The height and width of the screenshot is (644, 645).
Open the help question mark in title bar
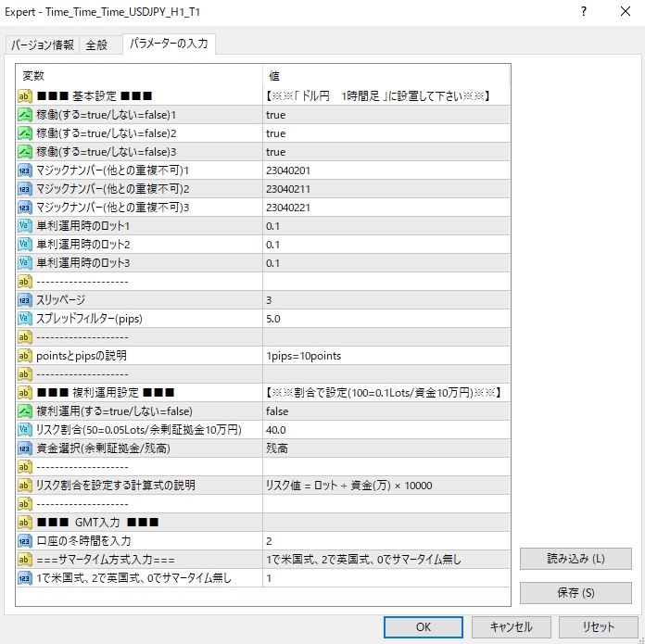(x=583, y=11)
